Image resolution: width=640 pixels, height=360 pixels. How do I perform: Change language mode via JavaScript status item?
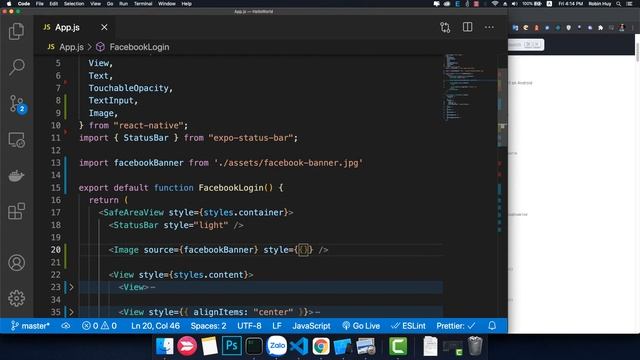[x=311, y=326]
